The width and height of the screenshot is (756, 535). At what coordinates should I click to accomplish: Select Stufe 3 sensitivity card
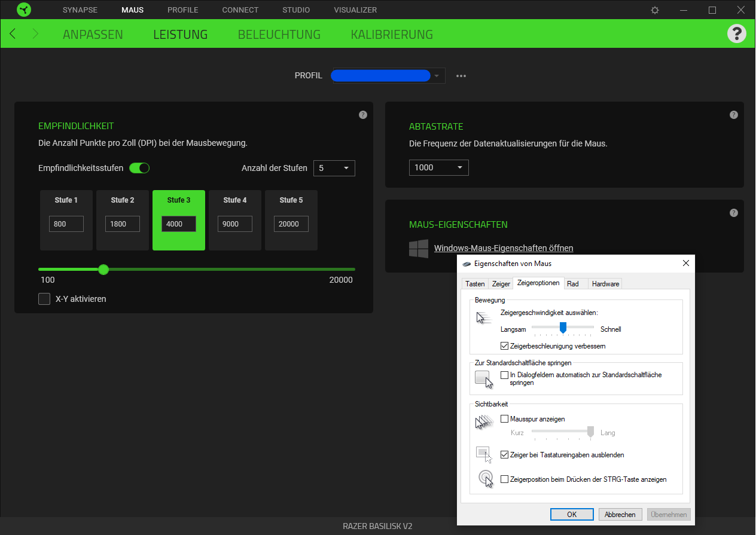(179, 220)
